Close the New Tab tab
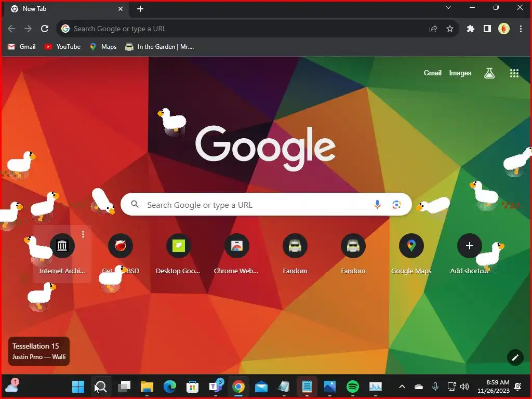The image size is (532, 399). (x=121, y=9)
